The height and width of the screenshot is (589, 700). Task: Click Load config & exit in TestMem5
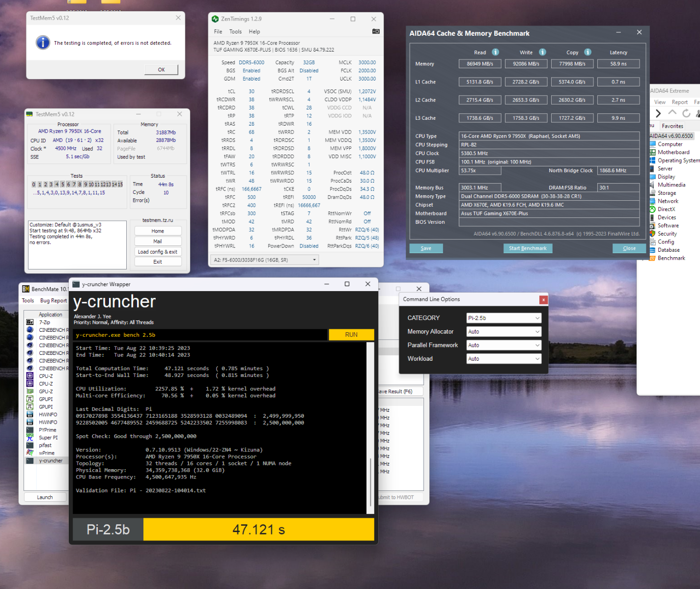[158, 252]
